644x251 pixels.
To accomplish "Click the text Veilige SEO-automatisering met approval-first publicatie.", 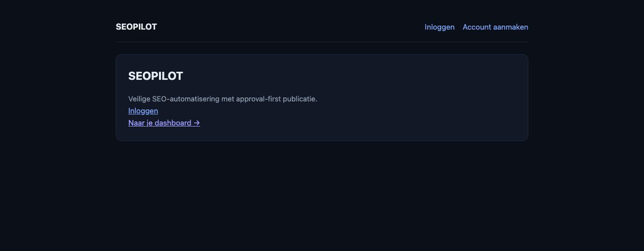I will 223,99.
